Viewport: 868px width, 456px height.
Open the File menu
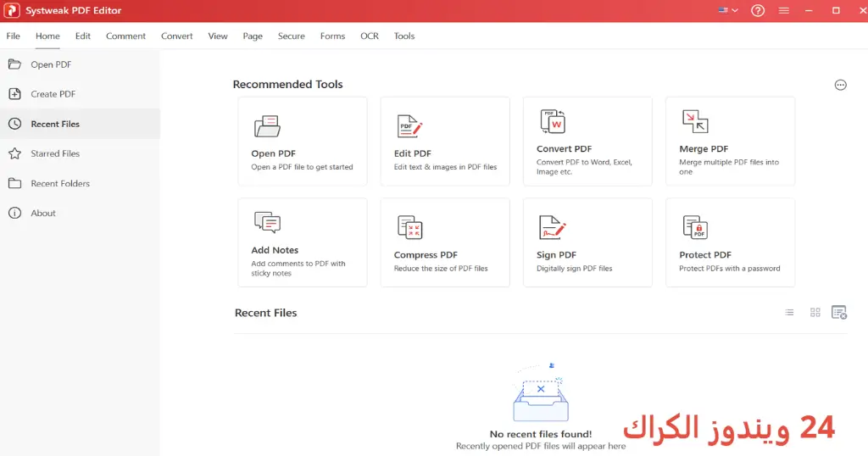[14, 36]
